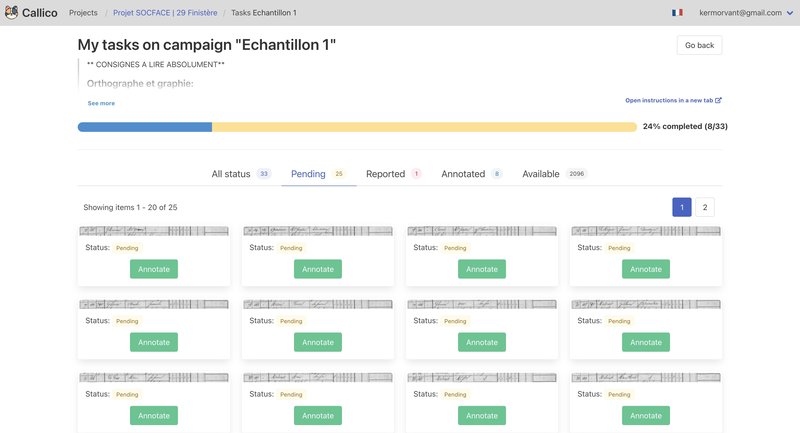Show the Available tasks tab
800x433 pixels.
click(x=554, y=174)
